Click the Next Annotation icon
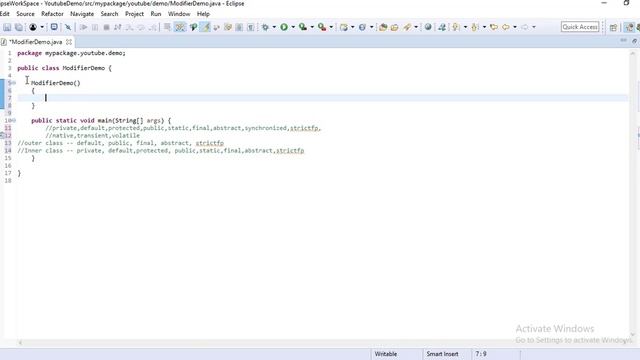Screen dimensions: 640x360 [456, 27]
